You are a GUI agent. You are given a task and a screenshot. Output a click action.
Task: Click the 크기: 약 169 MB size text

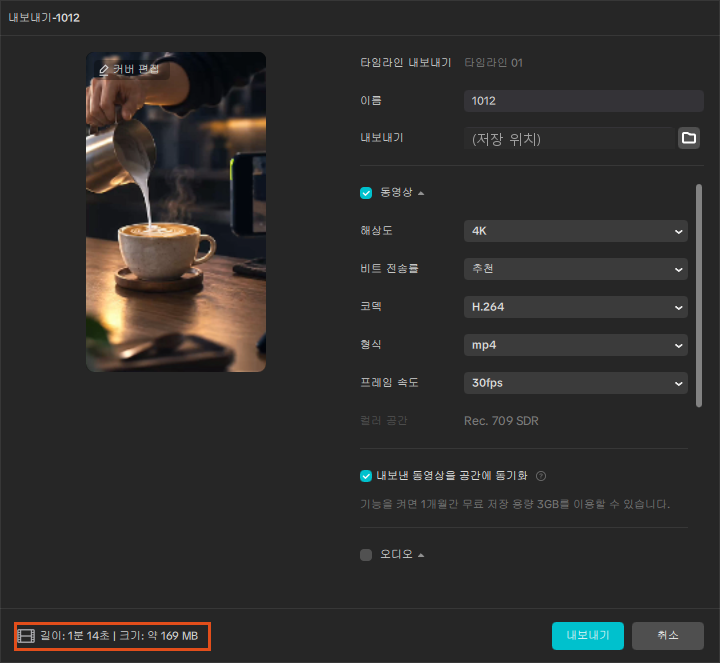click(159, 636)
